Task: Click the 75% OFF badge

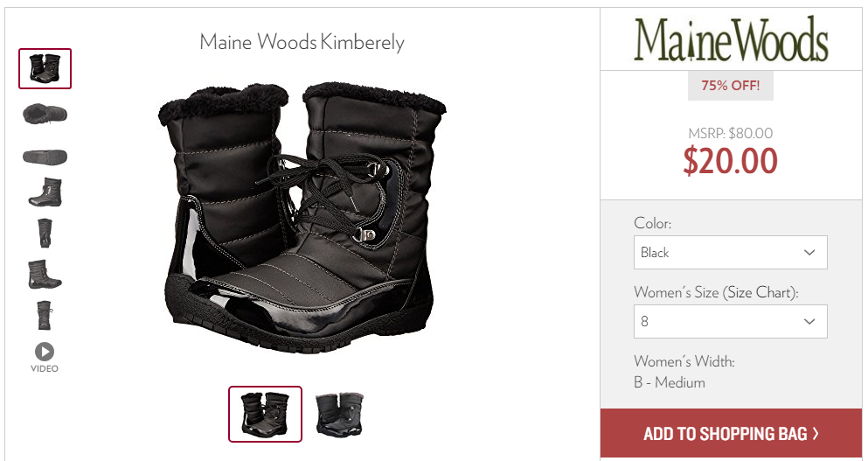Action: [x=730, y=86]
